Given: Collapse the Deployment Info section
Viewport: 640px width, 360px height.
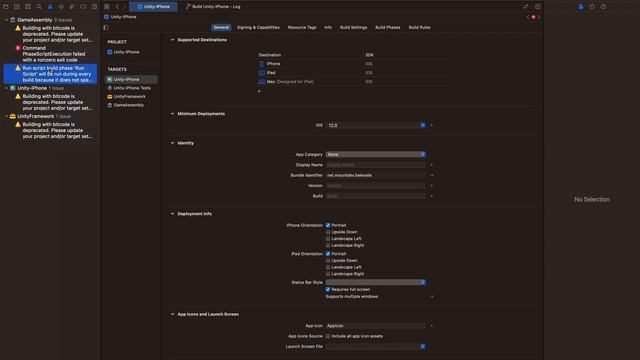Looking at the screenshot, I should coord(172,214).
